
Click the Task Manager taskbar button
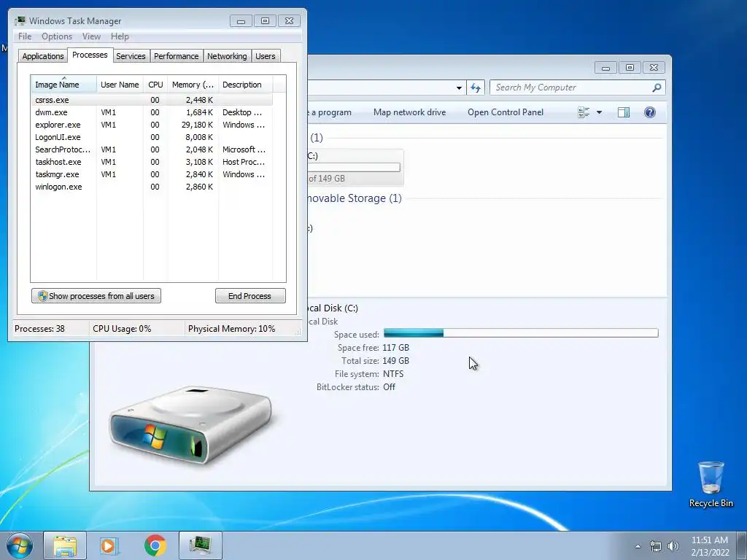point(201,545)
